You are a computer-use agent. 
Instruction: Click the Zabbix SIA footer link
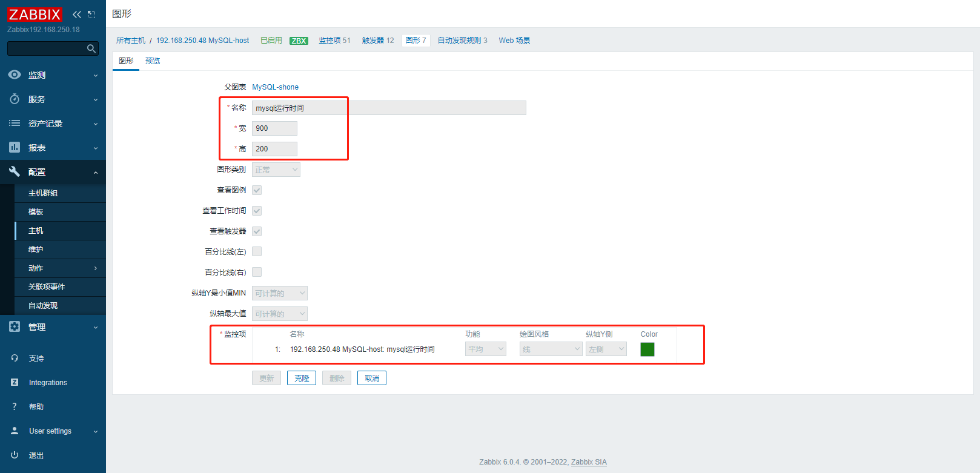589,462
